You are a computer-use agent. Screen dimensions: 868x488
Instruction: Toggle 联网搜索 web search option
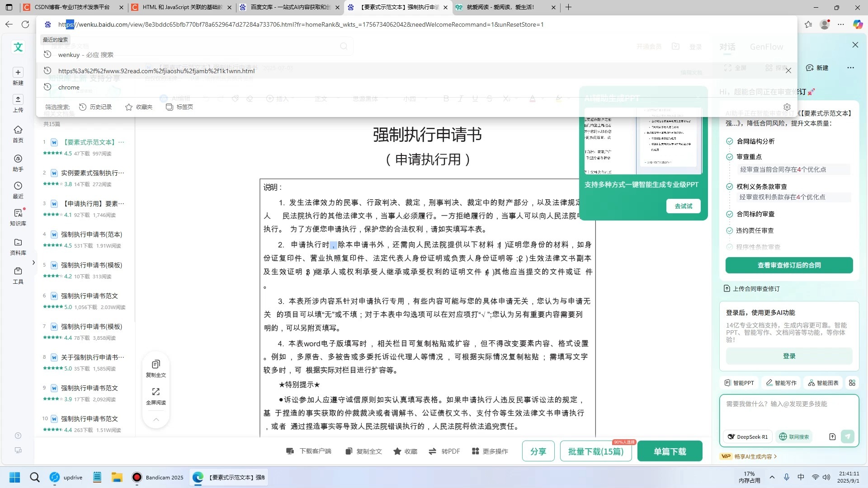tap(794, 436)
